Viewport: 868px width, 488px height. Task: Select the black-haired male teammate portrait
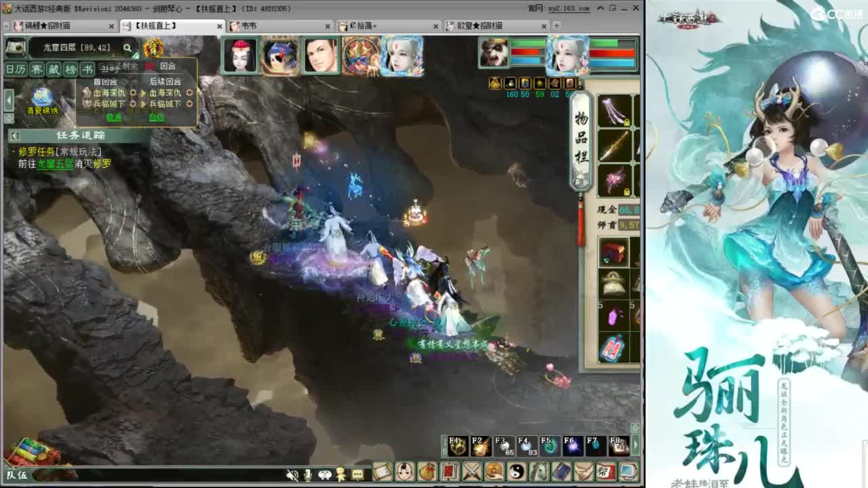[320, 55]
